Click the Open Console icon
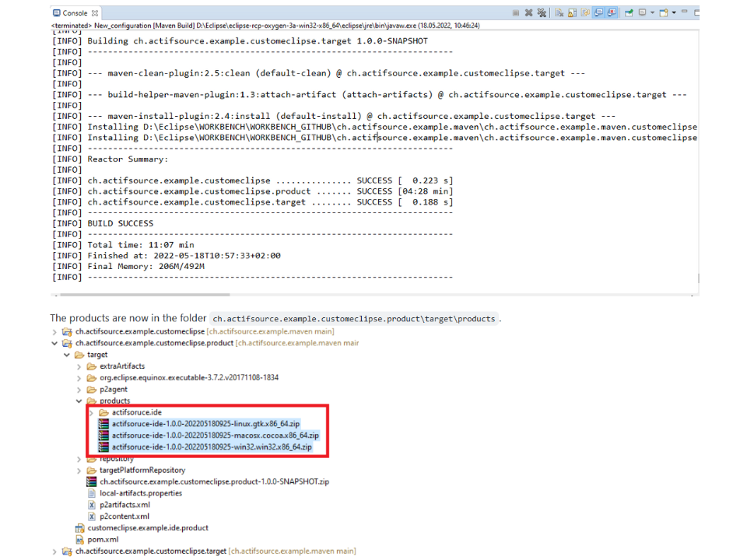The image size is (747, 560). [663, 13]
